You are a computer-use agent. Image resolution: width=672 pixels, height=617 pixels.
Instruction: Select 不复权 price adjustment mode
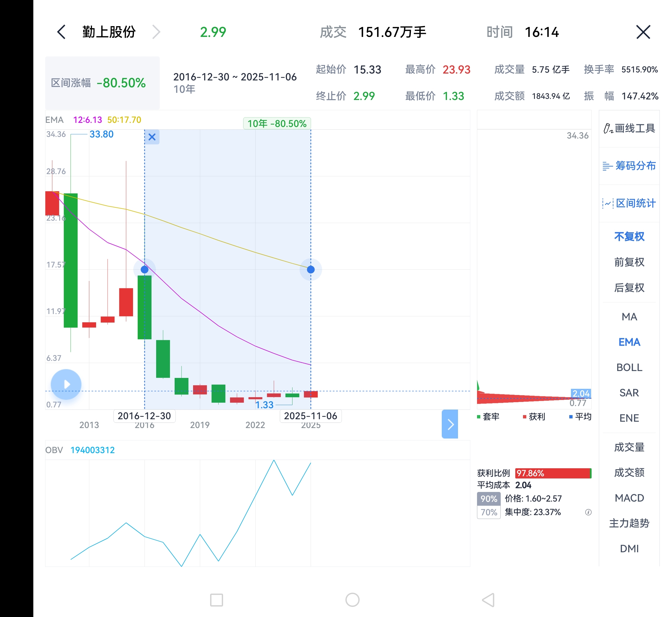click(x=629, y=236)
